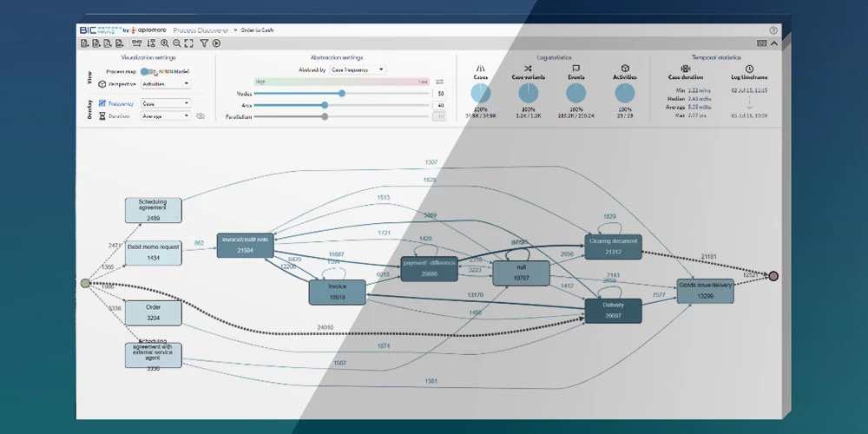Adjust the Arcs slider handle
Image resolution: width=868 pixels, height=434 pixels.
[325, 105]
